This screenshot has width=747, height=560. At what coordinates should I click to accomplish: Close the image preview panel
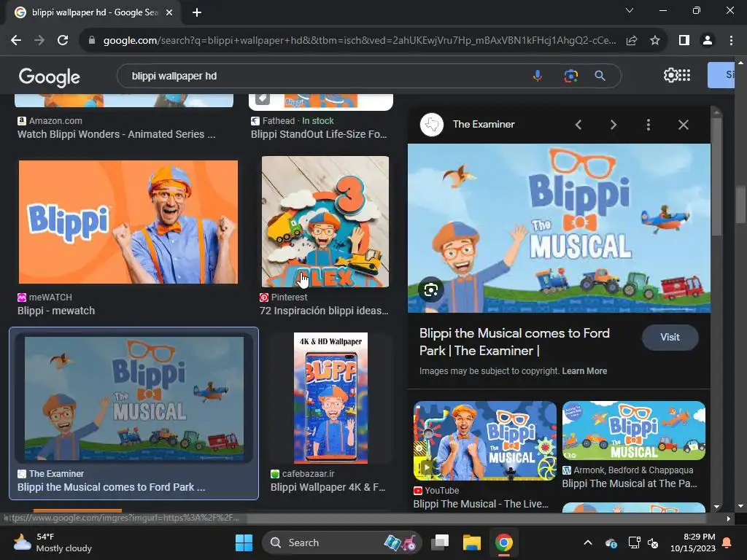[683, 125]
